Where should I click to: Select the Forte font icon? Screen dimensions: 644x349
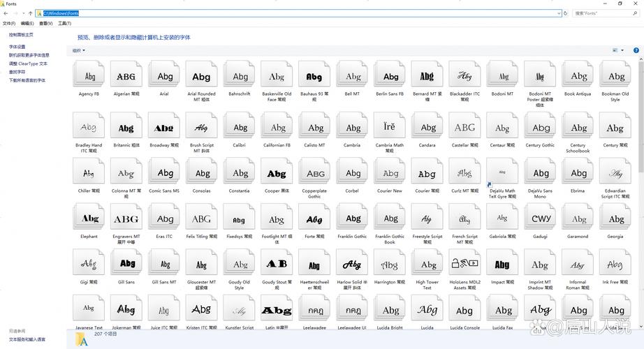tap(314, 217)
